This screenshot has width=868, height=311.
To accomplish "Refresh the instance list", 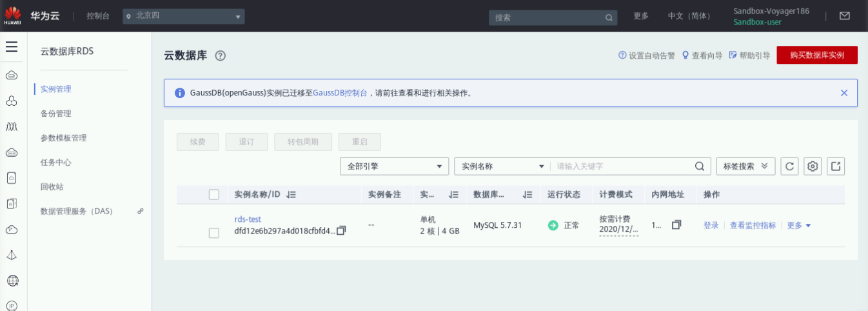I will tap(789, 166).
